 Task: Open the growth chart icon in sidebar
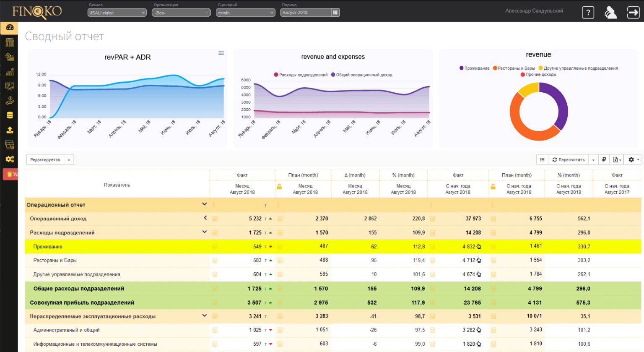click(10, 72)
